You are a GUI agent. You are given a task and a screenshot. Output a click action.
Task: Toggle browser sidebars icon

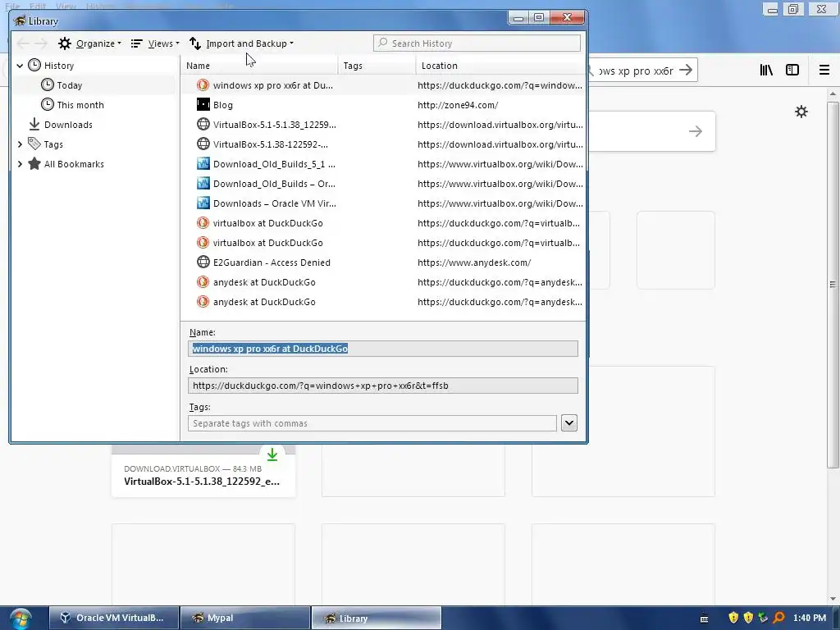pos(792,71)
